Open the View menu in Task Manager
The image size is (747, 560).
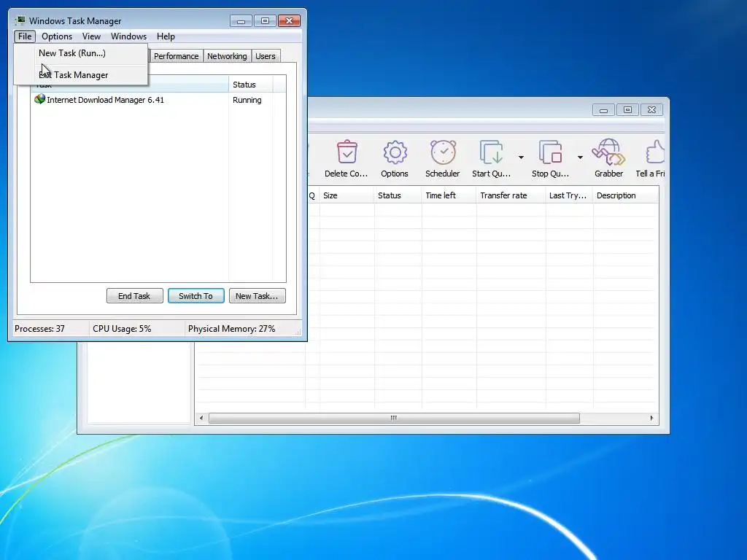pyautogui.click(x=91, y=36)
